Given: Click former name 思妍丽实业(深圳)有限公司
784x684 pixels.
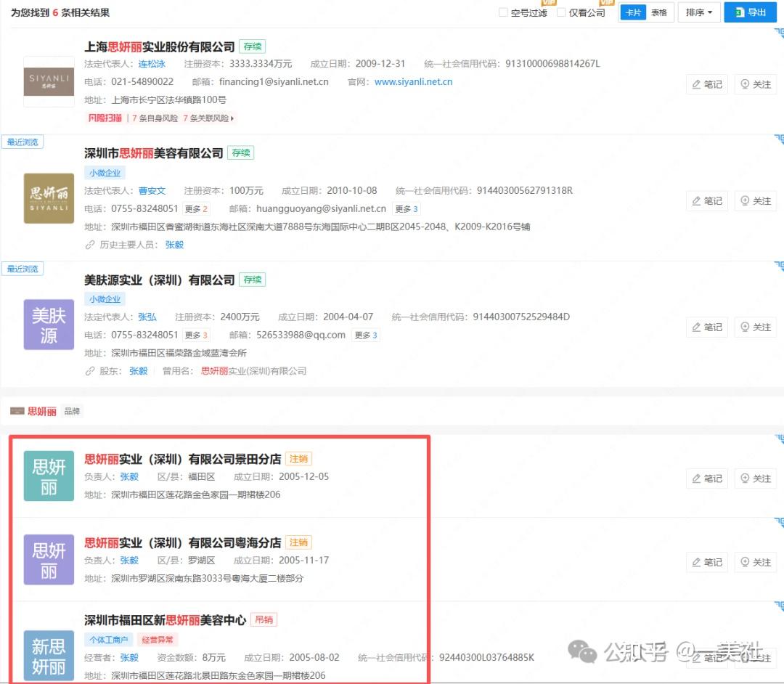Looking at the screenshot, I should [254, 371].
